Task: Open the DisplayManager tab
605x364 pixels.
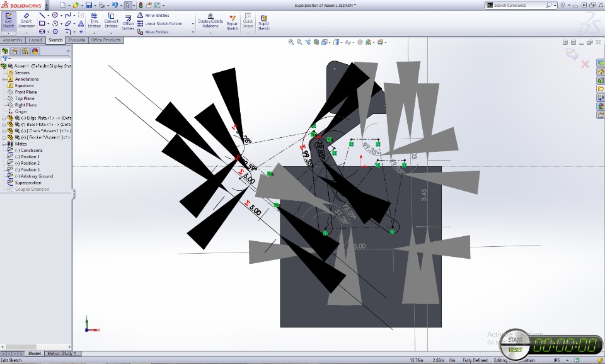Action: click(35, 51)
